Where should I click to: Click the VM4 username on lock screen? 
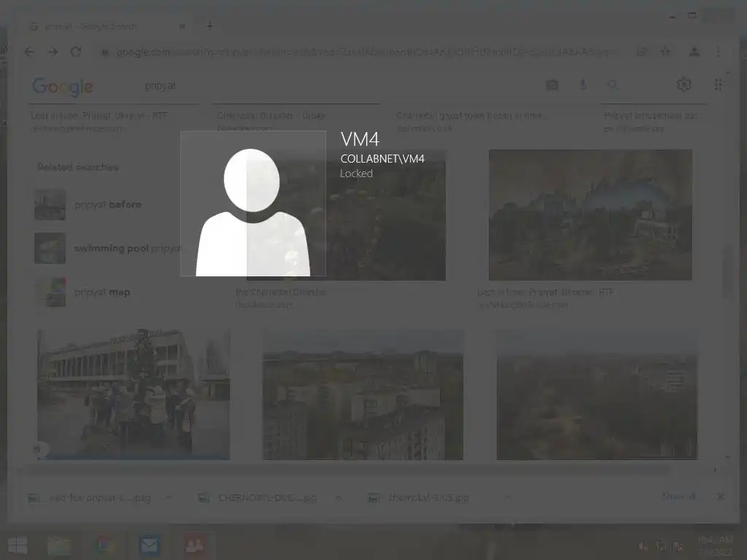pyautogui.click(x=360, y=139)
